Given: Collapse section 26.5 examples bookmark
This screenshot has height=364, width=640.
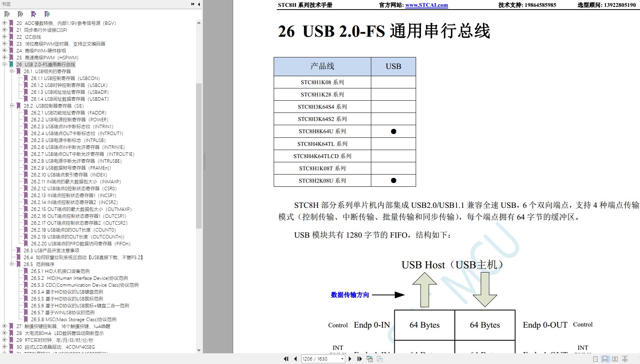Looking at the screenshot, I should [x=12, y=264].
